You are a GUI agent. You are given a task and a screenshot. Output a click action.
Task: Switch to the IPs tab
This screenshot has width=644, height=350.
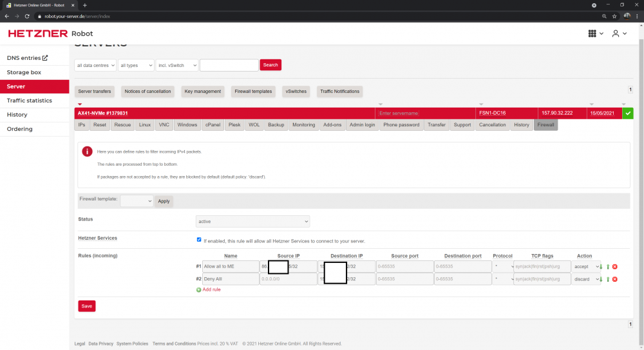(82, 125)
